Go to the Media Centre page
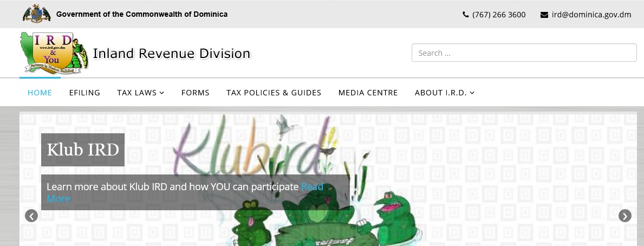 coord(368,93)
